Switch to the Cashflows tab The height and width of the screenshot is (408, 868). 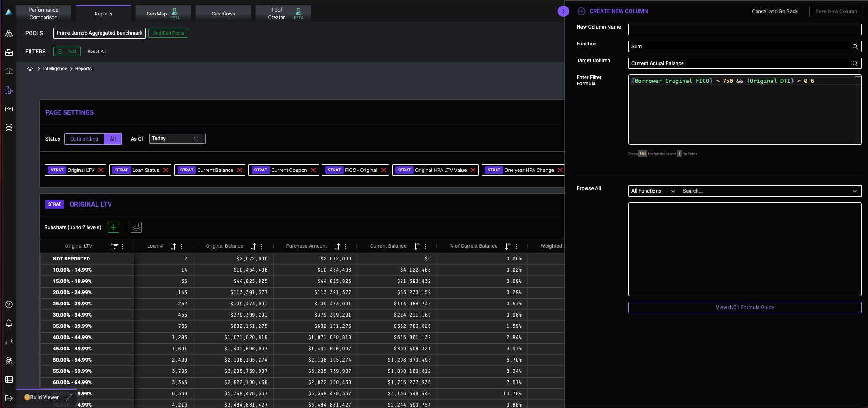(223, 14)
